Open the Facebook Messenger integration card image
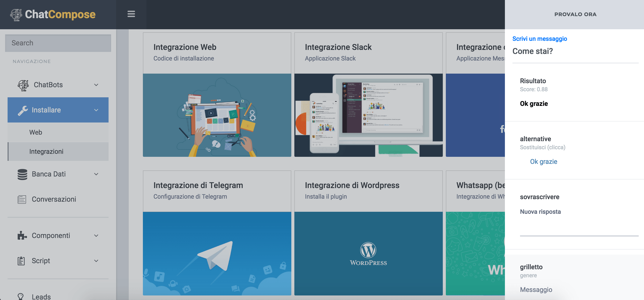The image size is (644, 300). point(475,115)
